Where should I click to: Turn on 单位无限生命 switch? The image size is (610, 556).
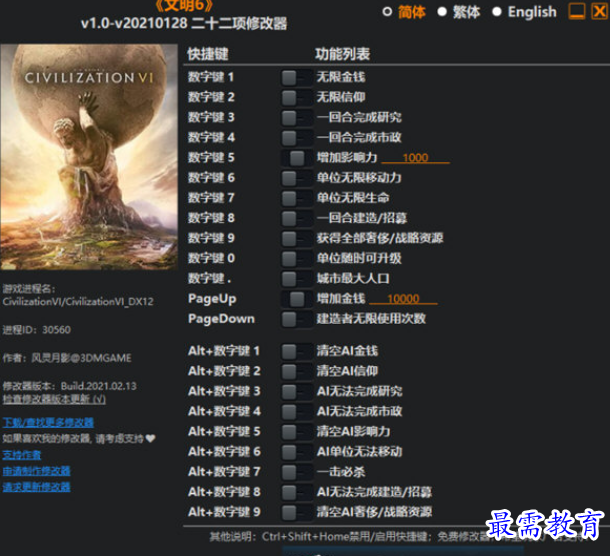[296, 198]
